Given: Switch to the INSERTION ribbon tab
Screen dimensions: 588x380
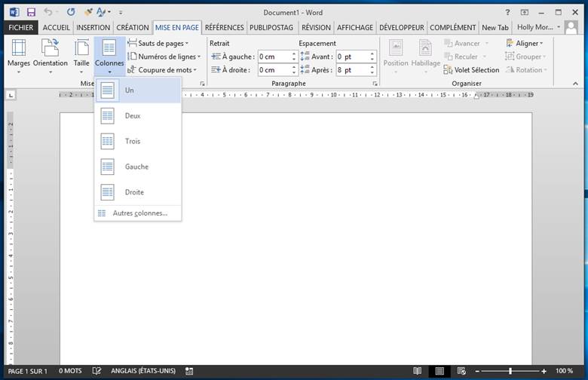Looking at the screenshot, I should (93, 28).
